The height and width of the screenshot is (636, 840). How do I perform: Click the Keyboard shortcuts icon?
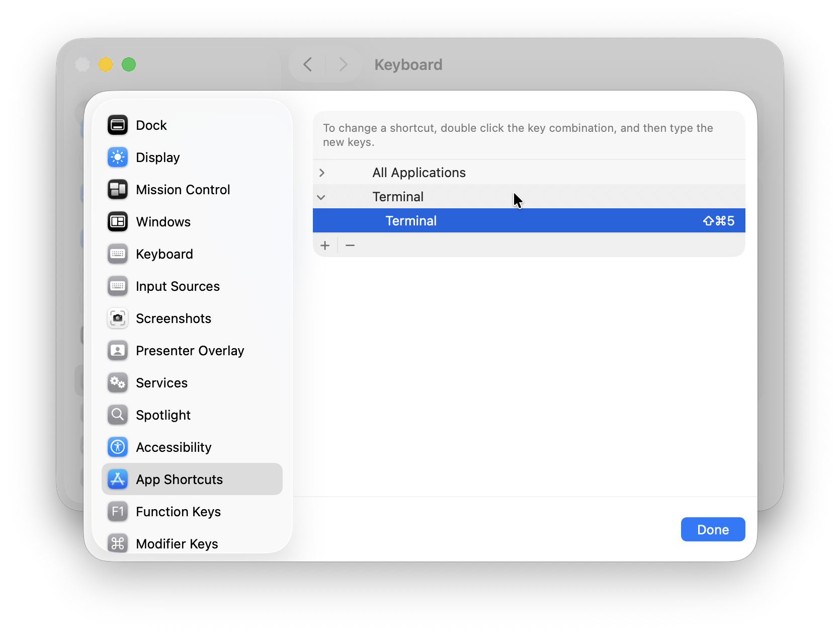[x=118, y=254]
